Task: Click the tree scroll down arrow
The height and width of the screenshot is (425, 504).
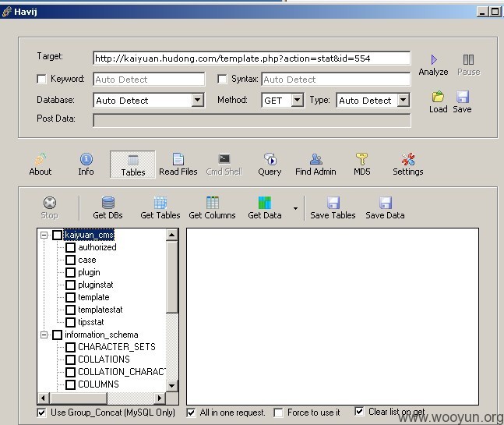Action: click(172, 386)
